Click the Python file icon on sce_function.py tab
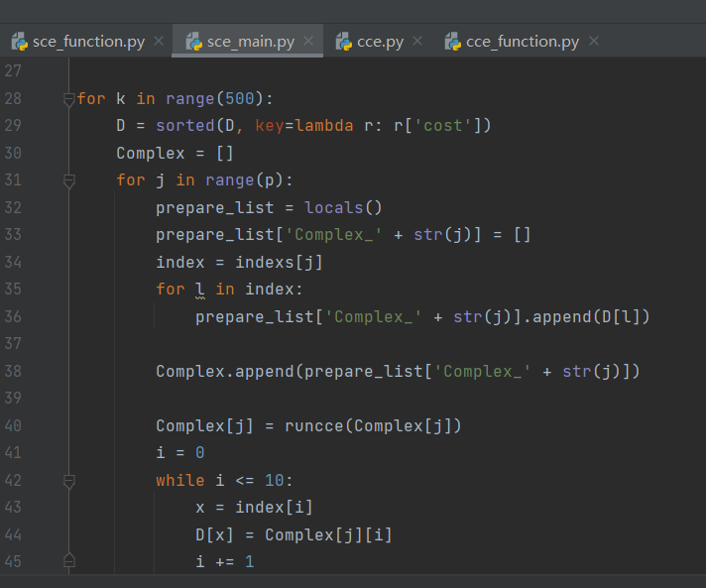706x588 pixels. (20, 41)
